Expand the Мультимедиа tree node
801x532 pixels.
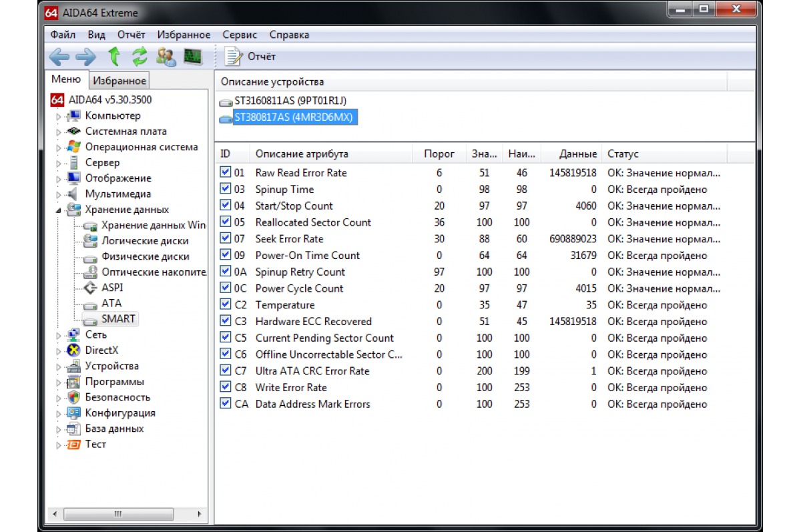(59, 194)
